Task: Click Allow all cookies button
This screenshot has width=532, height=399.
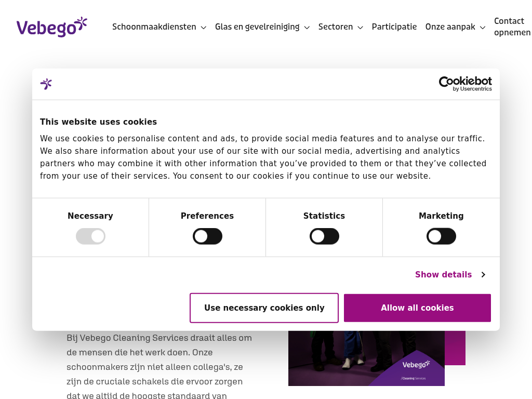Action: [417, 308]
